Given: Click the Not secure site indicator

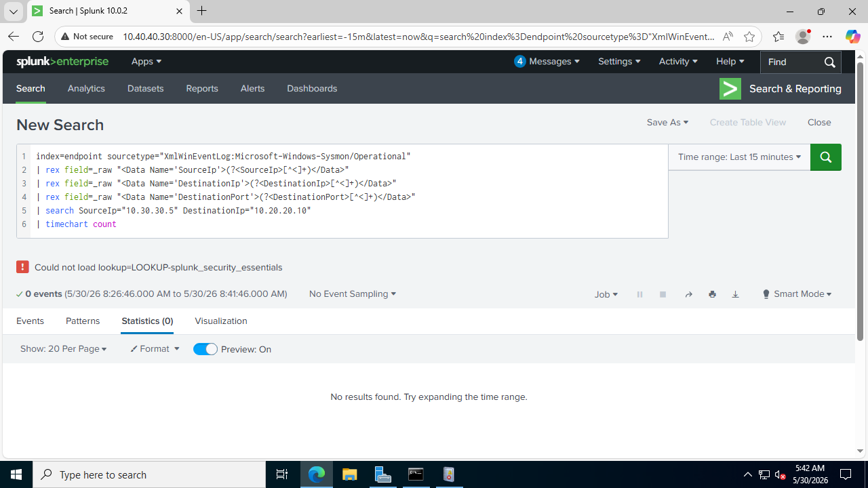Looking at the screenshot, I should pyautogui.click(x=87, y=37).
